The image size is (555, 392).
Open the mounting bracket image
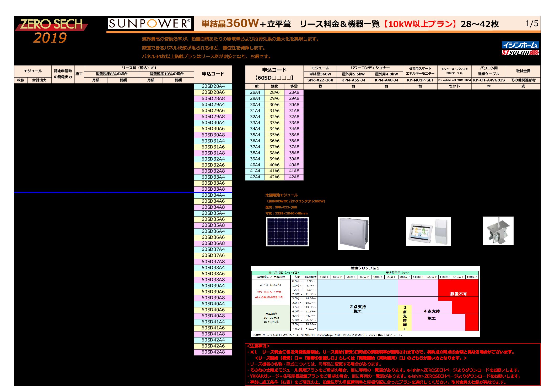click(498, 231)
